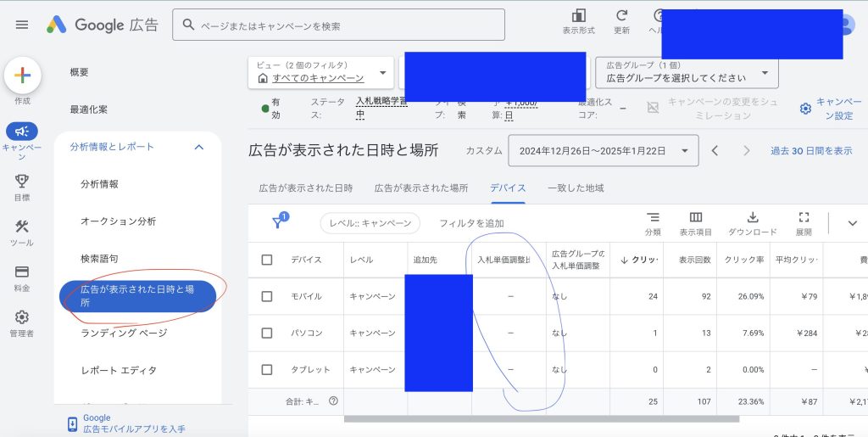Open 目標 trophy icon in sidebar
Viewport: 868px width, 437px height.
[22, 181]
